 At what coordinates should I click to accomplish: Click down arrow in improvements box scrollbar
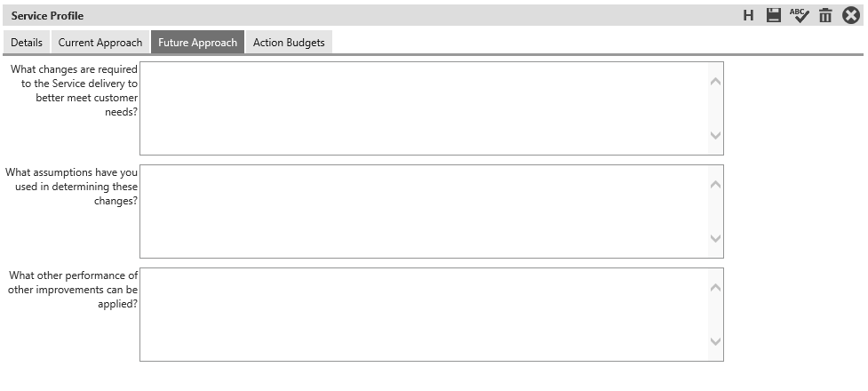(x=715, y=341)
